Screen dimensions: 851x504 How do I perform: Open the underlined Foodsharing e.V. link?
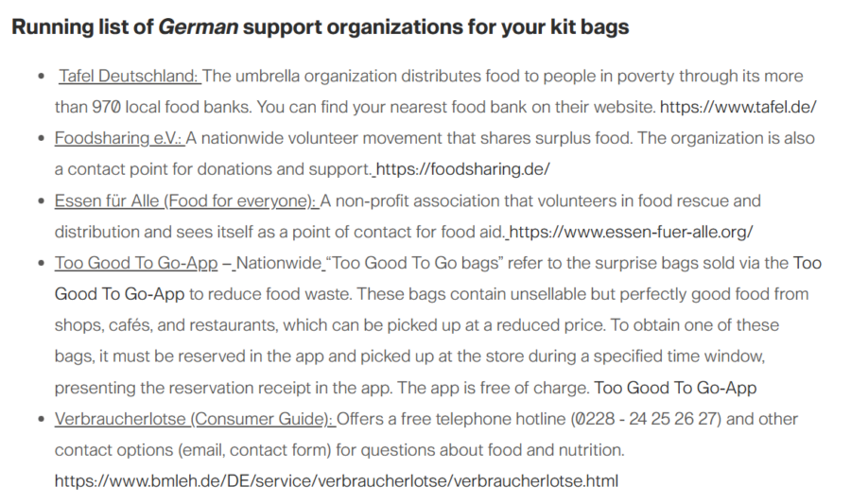[x=117, y=139]
